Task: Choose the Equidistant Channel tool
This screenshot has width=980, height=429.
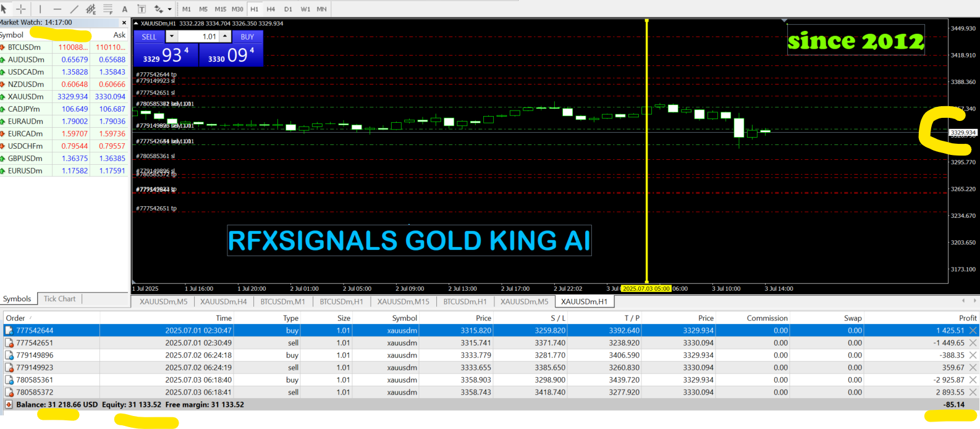Action: [91, 9]
